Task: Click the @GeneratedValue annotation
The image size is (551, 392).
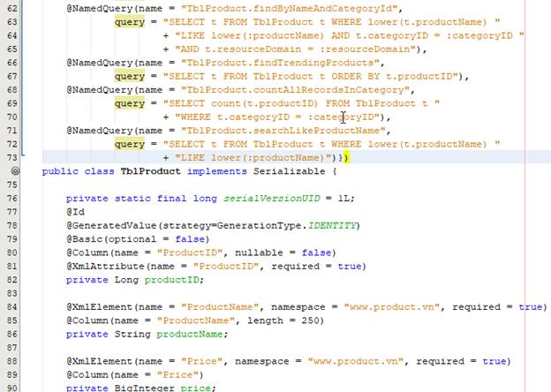Action: pos(111,225)
